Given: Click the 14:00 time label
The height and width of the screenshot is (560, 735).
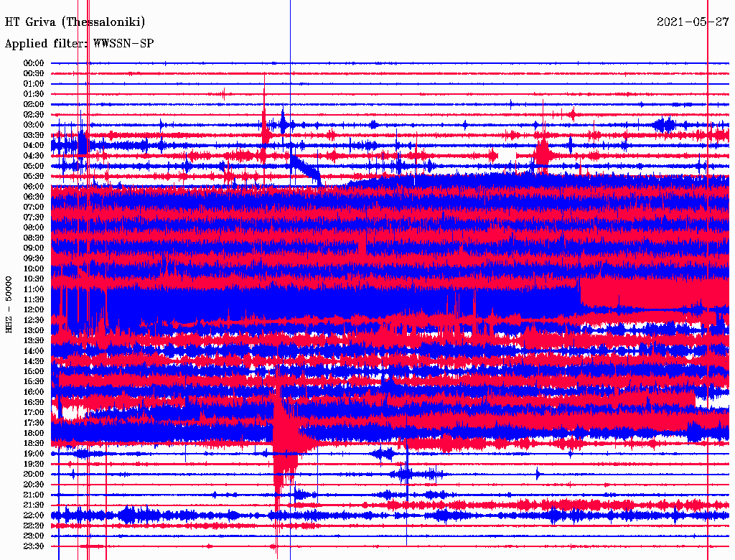Looking at the screenshot, I should [34, 351].
